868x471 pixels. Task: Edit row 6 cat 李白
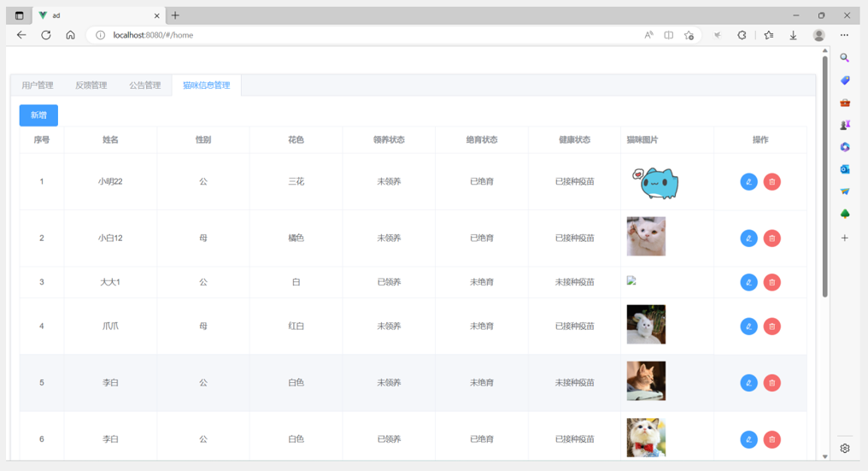[748, 439]
